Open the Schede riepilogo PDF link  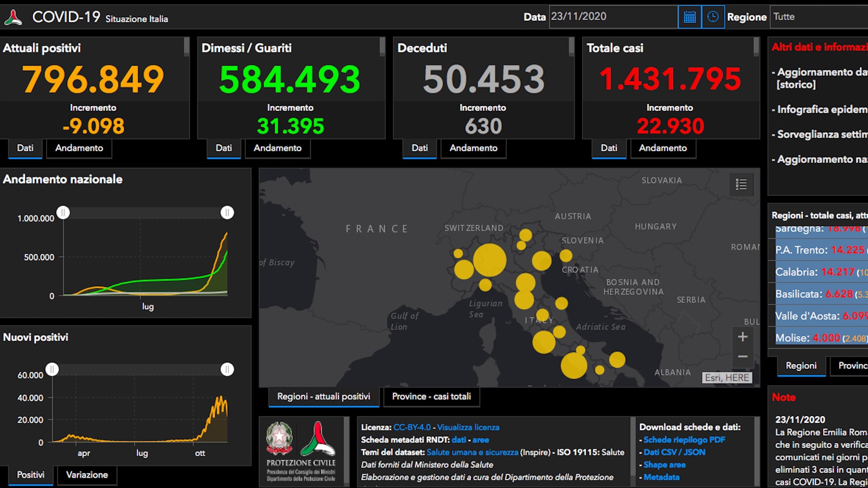[684, 440]
